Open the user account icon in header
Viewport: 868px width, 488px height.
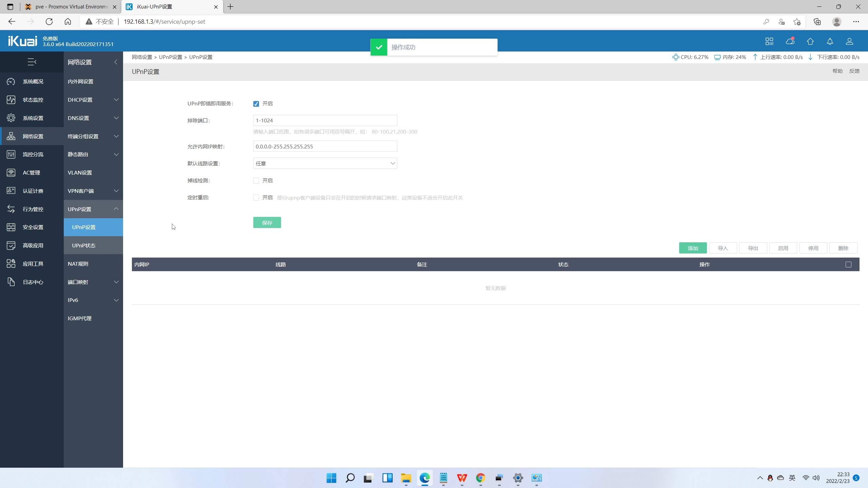[x=849, y=41]
